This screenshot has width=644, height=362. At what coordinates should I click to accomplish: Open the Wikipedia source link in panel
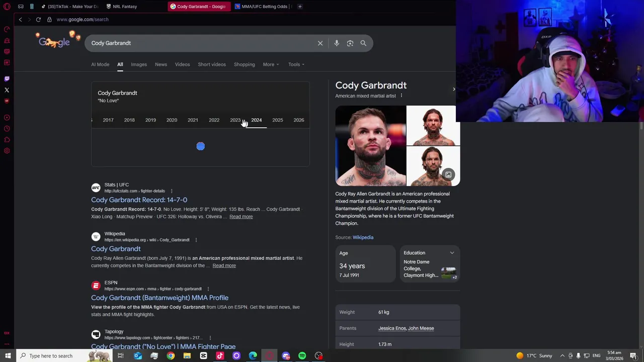click(x=363, y=237)
